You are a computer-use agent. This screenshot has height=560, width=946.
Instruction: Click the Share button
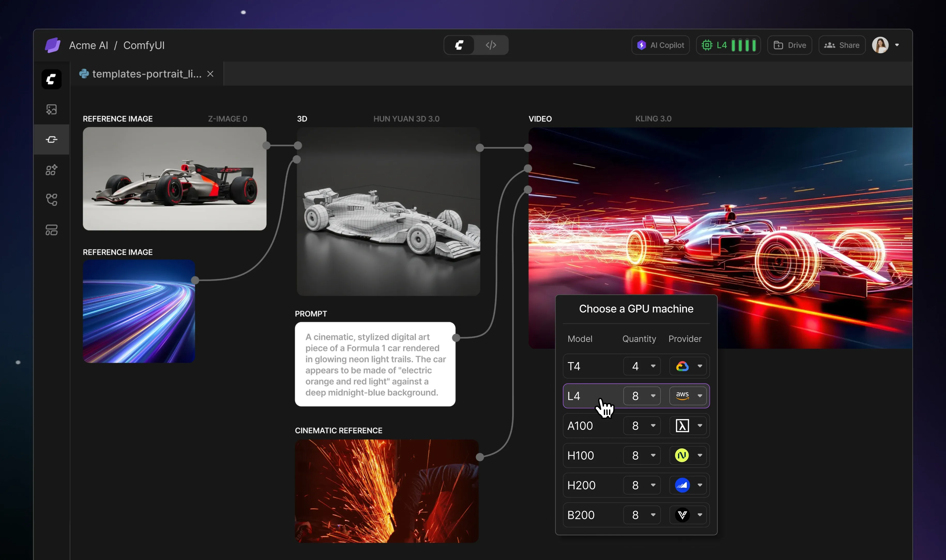(x=842, y=45)
